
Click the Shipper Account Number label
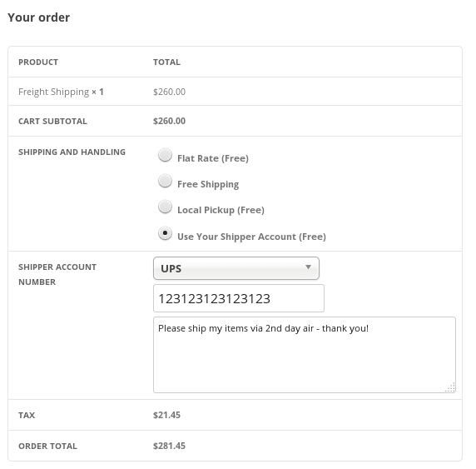(57, 274)
